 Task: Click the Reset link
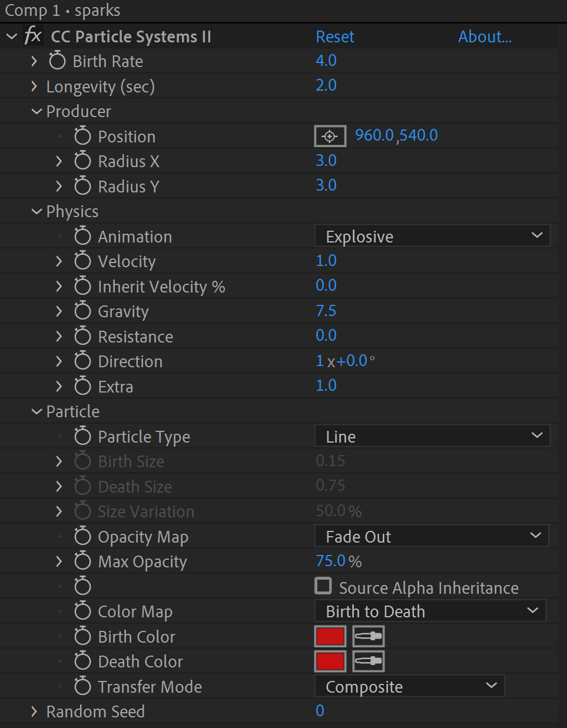tap(335, 36)
